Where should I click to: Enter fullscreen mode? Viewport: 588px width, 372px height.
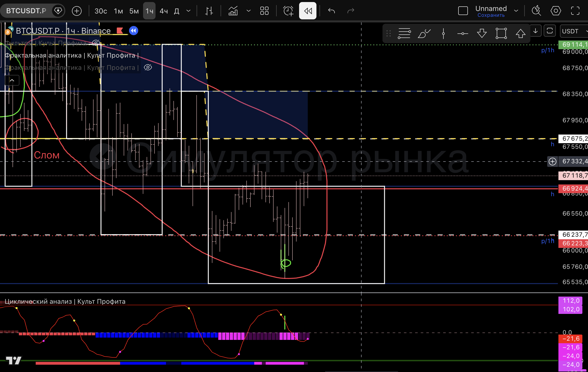point(575,11)
